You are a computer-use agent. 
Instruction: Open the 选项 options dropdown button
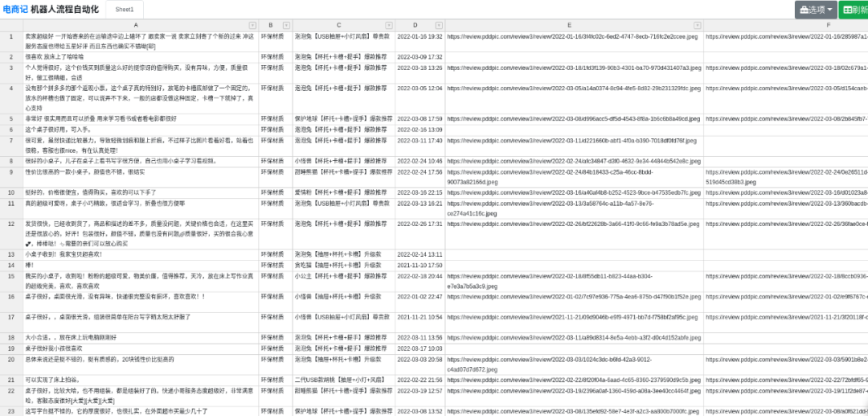816,10
